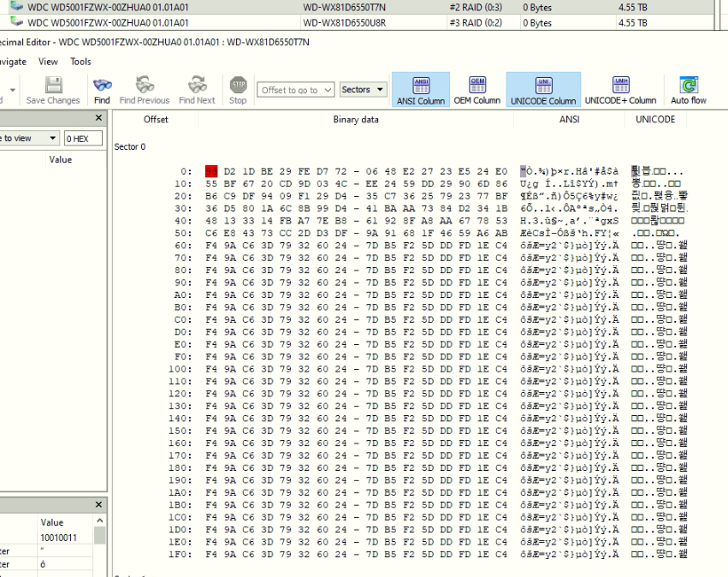Open the Navigate menu
Image resolution: width=728 pixels, height=577 pixels.
[x=12, y=61]
